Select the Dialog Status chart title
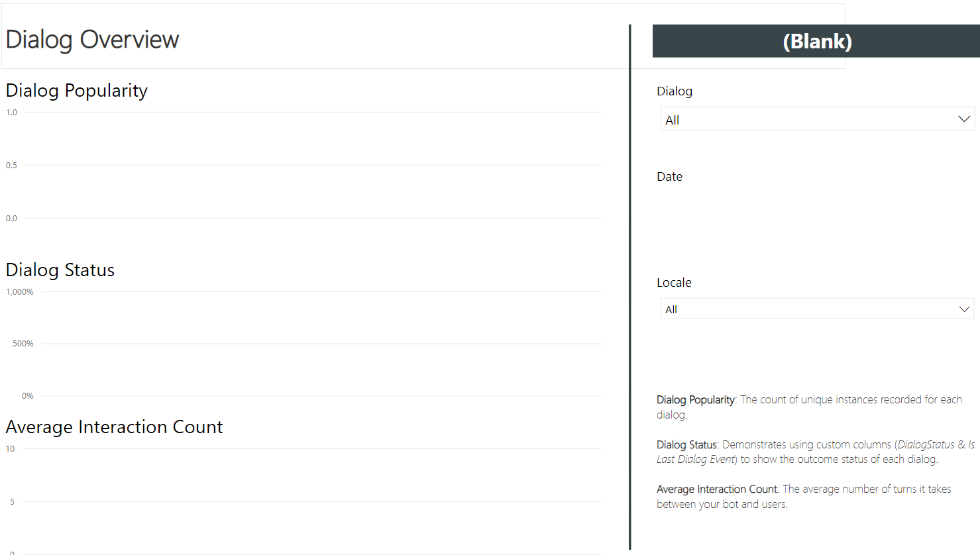980x555 pixels. coord(60,270)
